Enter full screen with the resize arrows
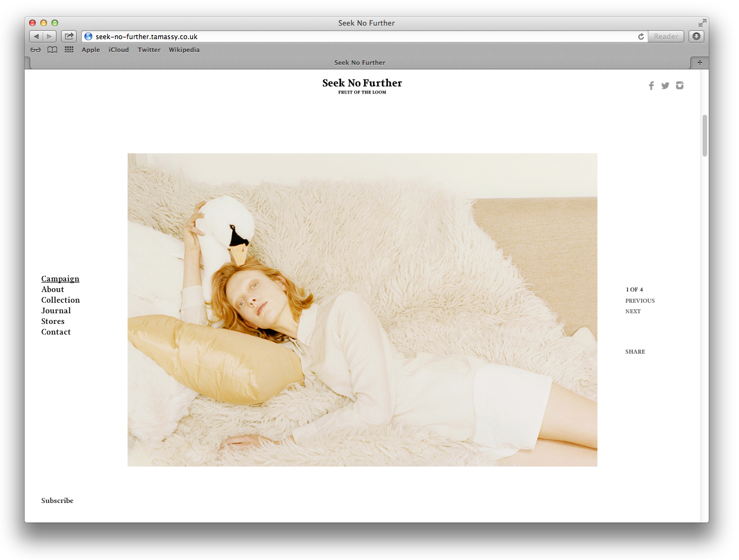The height and width of the screenshot is (560, 739). (x=702, y=23)
